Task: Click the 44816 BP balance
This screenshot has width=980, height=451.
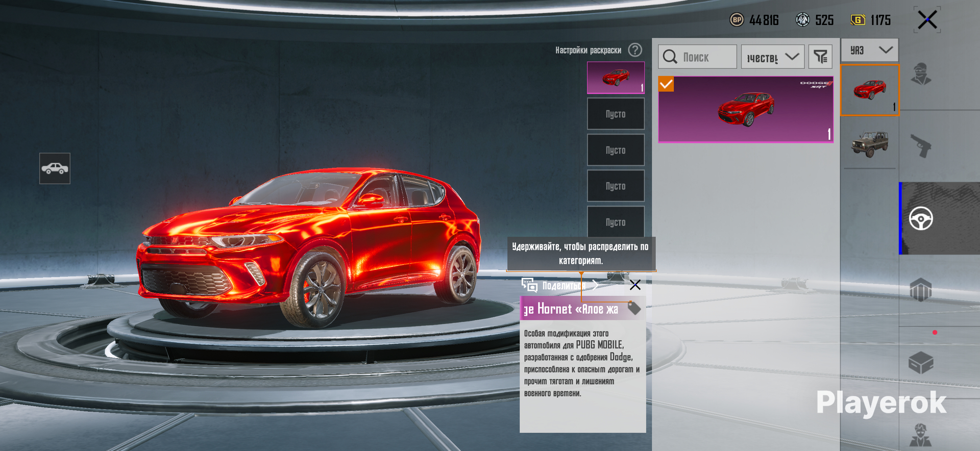Action: point(764,20)
